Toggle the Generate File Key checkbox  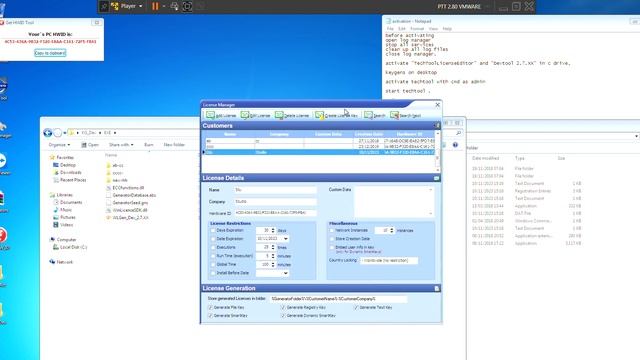211,307
